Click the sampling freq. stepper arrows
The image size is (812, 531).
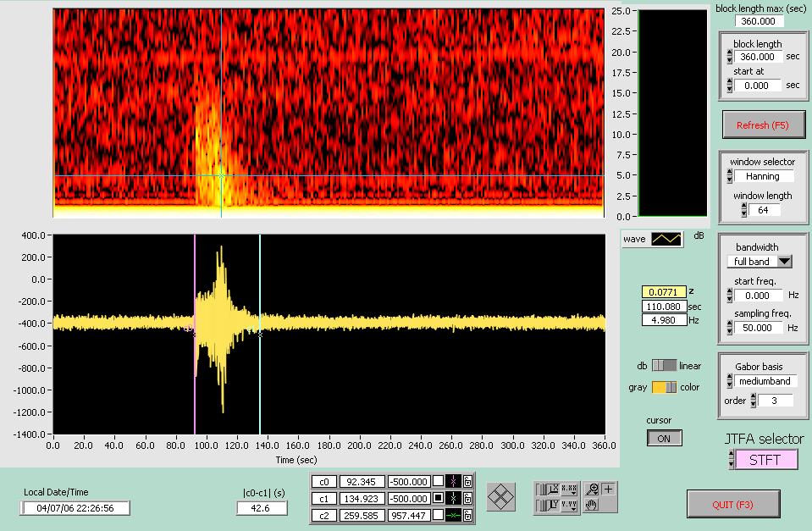point(730,328)
